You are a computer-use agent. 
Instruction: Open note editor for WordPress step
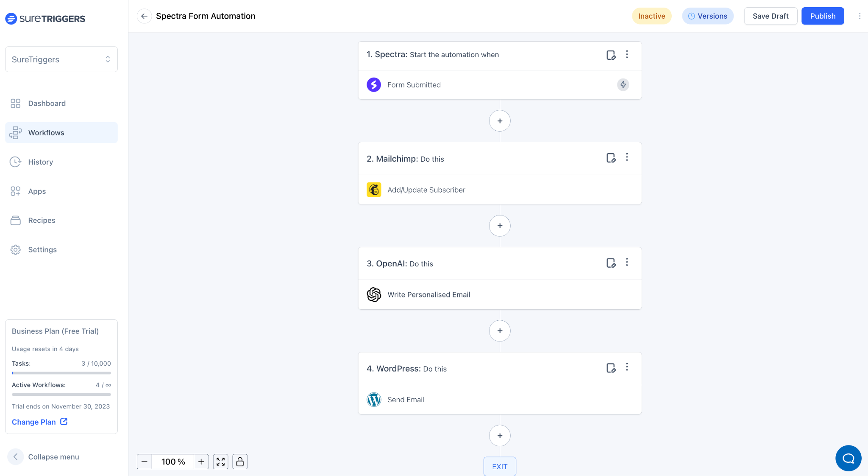pos(611,368)
